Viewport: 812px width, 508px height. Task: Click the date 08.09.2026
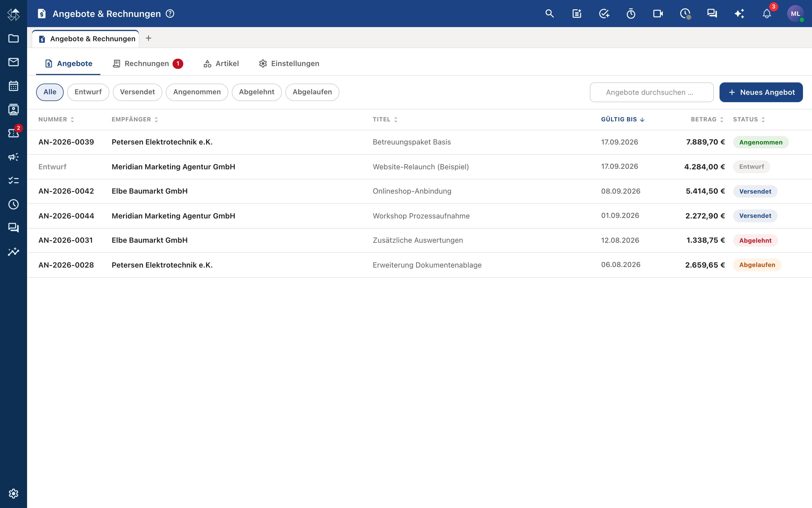[621, 191]
